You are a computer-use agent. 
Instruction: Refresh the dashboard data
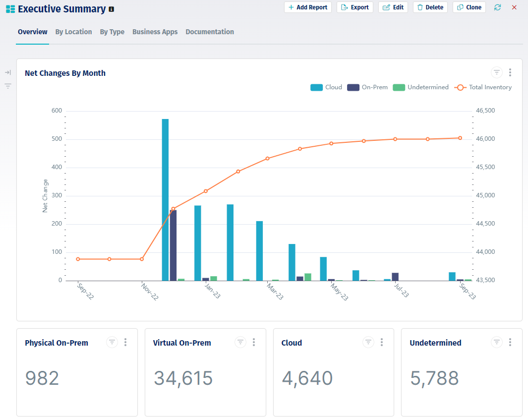497,7
